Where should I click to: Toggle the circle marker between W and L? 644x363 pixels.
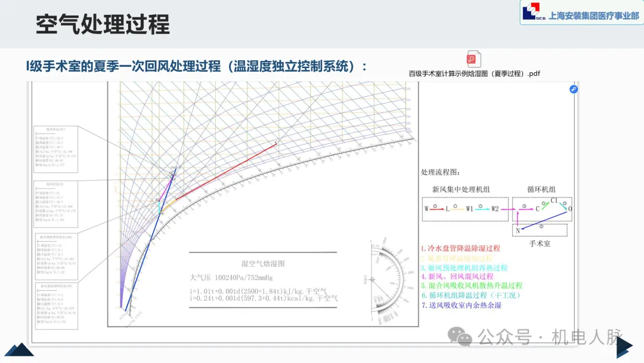435,206
